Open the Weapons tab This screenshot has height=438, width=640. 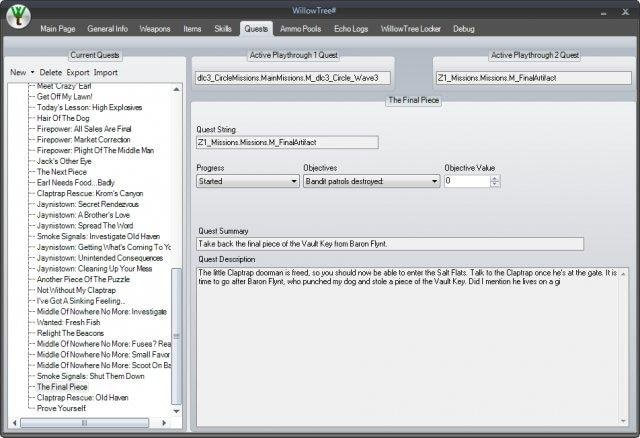pos(155,29)
